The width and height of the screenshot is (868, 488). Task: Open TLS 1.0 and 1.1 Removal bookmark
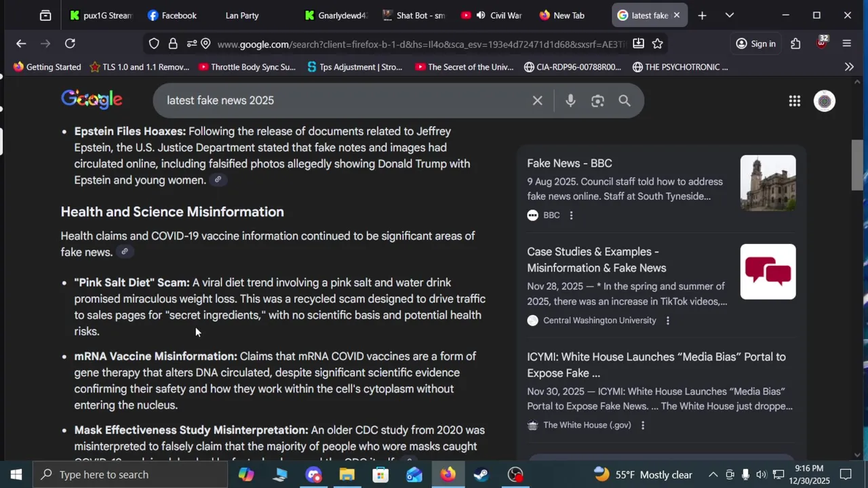139,66
